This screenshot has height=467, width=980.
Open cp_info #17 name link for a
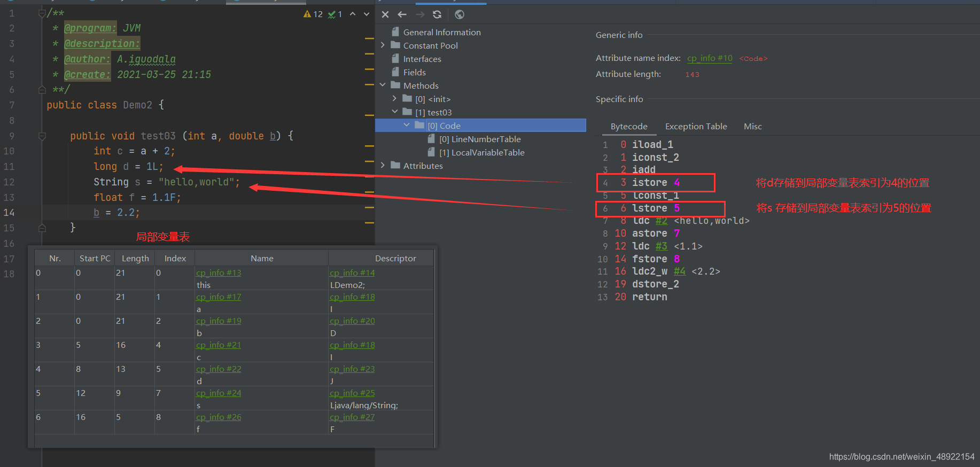[219, 297]
